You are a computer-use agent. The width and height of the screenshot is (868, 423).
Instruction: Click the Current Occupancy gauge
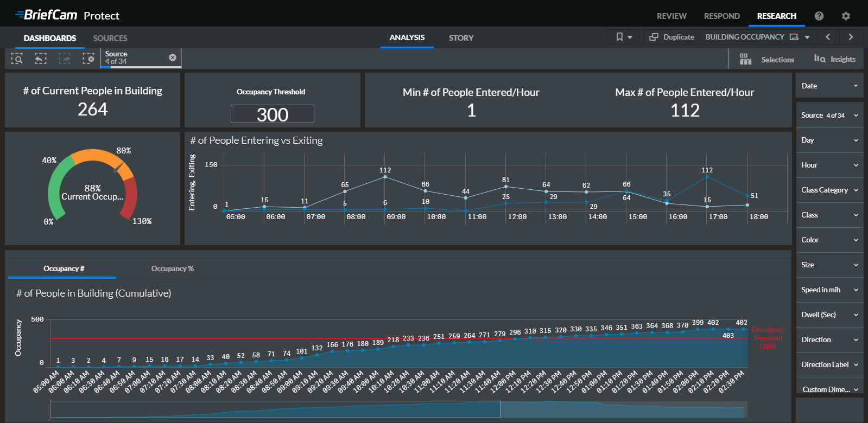coord(92,186)
